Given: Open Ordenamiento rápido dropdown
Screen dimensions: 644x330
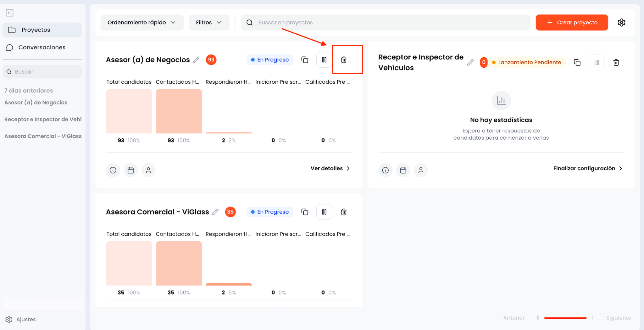Looking at the screenshot, I should [142, 22].
